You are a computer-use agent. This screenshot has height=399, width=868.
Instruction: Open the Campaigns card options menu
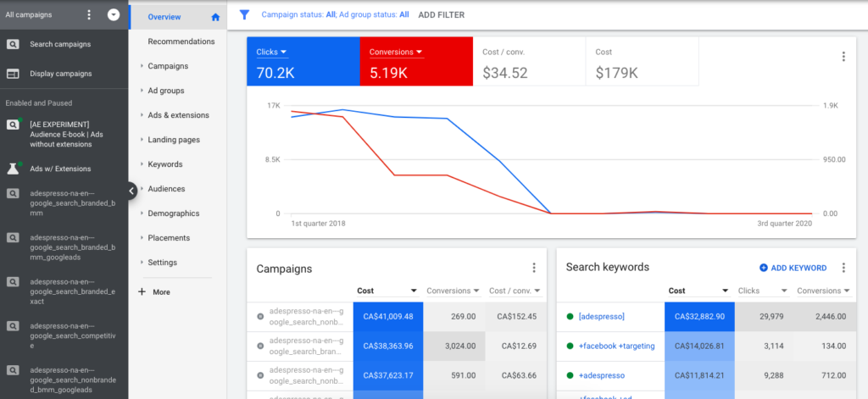click(x=534, y=268)
